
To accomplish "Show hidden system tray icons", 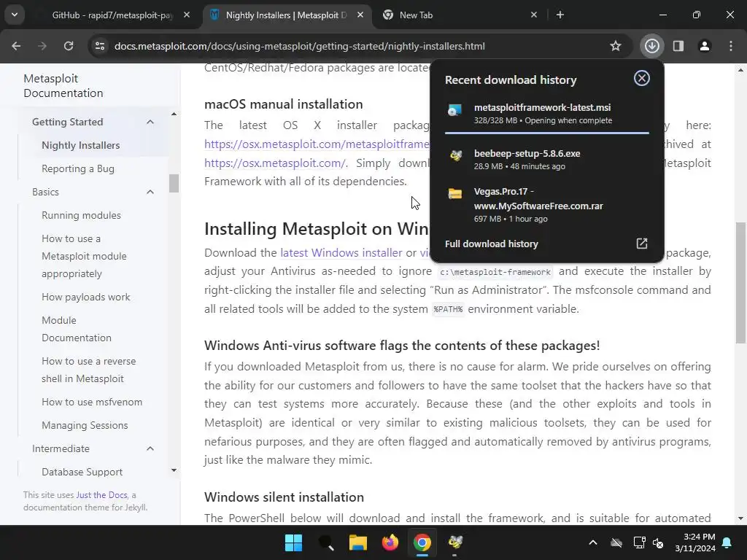I will point(592,542).
